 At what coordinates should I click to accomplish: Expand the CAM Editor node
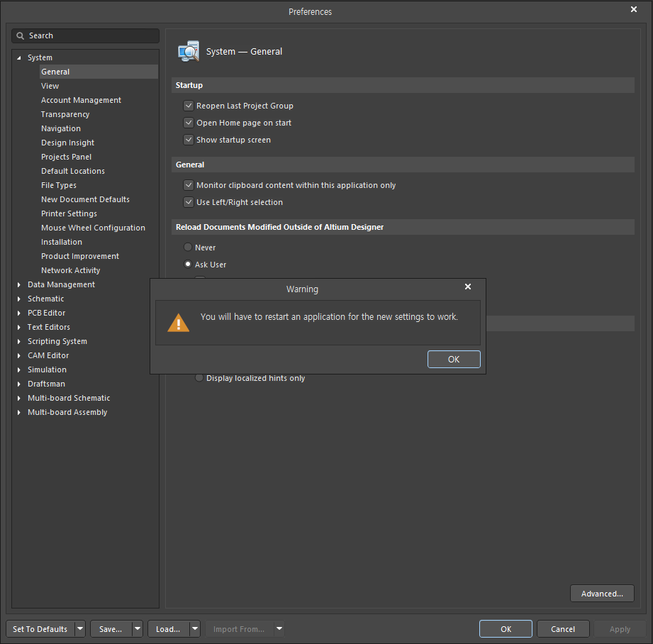pos(18,355)
